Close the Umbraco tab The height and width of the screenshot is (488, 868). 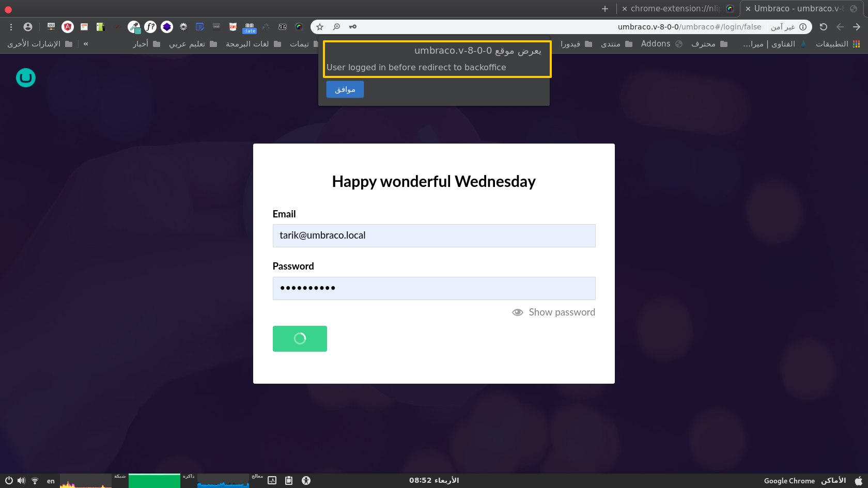[748, 9]
